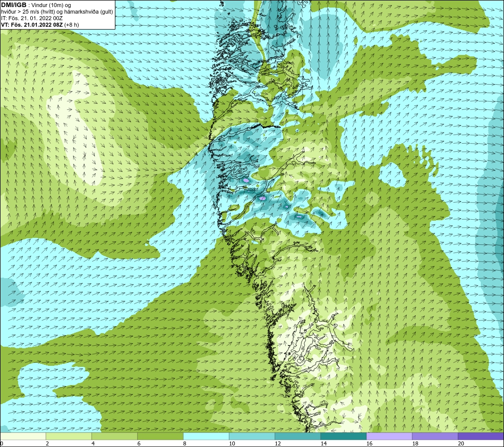
Task: Pick the teal 12–14 m/s swatch
Action: coord(298,436)
